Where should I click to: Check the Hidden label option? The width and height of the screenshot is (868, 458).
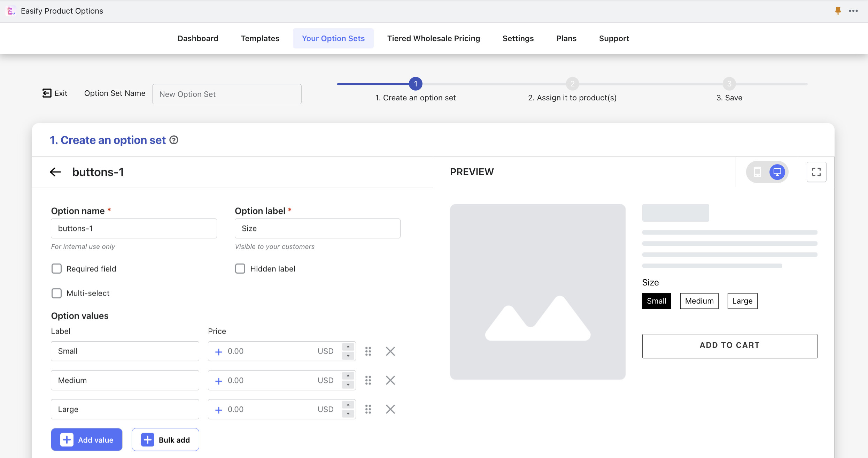pos(240,269)
